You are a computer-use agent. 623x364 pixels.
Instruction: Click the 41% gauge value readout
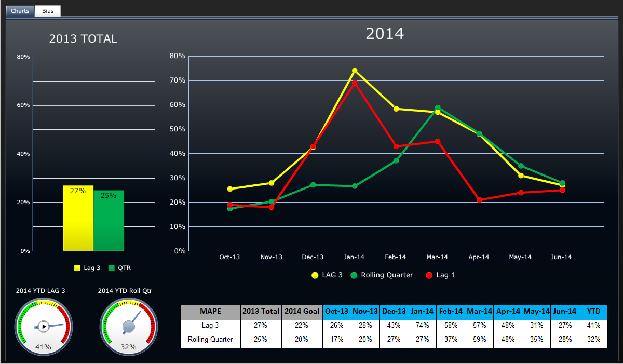coord(44,348)
